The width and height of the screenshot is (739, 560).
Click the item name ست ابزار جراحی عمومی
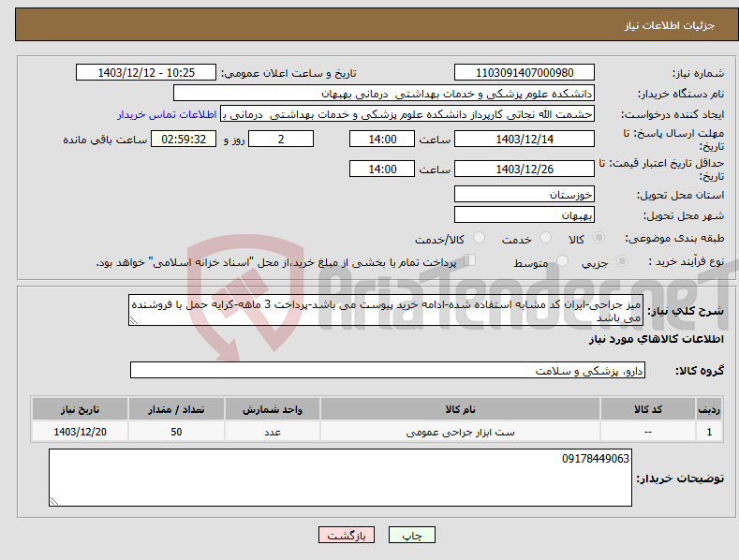pos(461,432)
